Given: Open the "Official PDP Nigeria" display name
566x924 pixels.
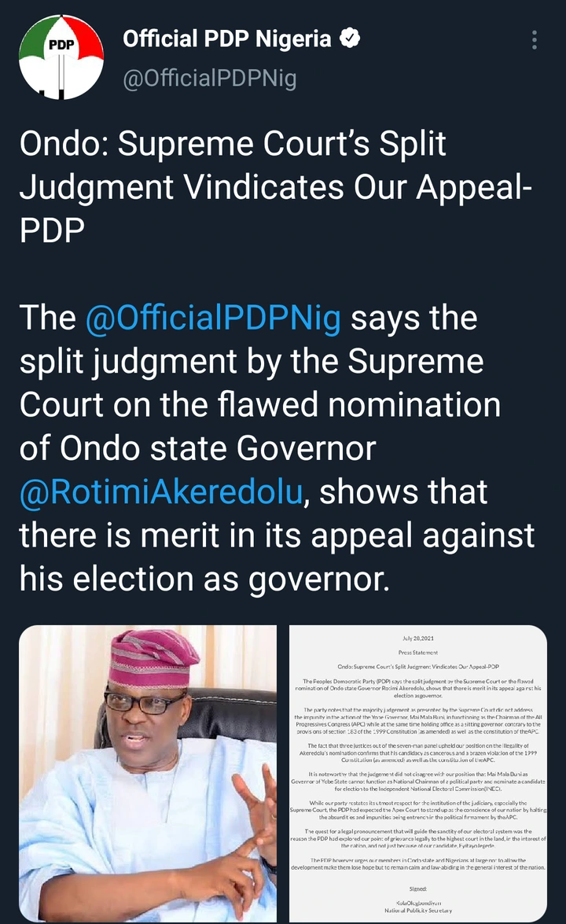Looking at the screenshot, I should click(x=226, y=39).
